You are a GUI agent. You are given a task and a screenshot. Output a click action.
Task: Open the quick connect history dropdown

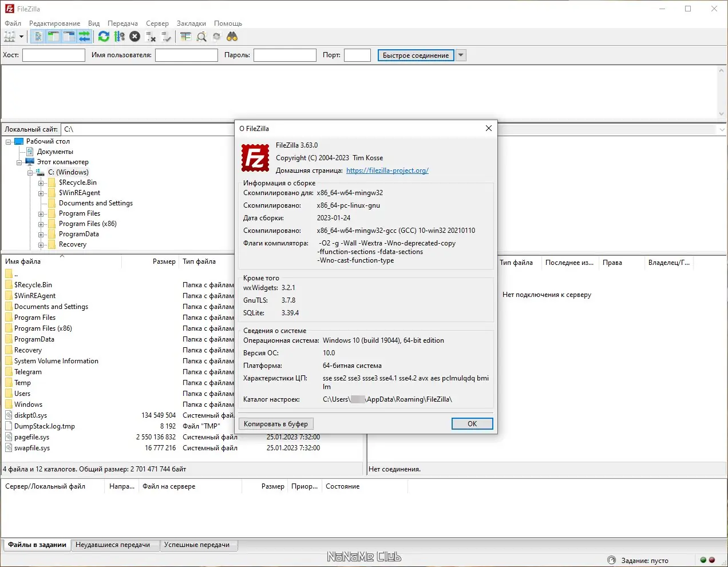pos(461,55)
